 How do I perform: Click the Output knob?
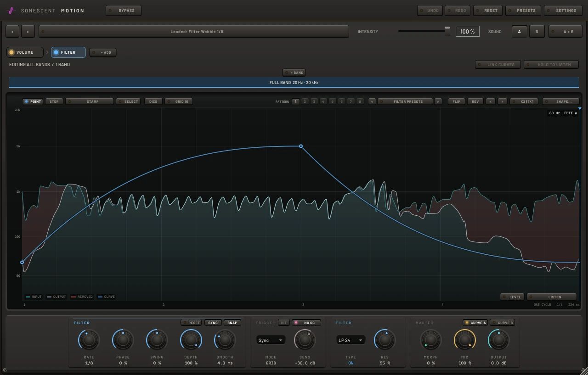(499, 340)
